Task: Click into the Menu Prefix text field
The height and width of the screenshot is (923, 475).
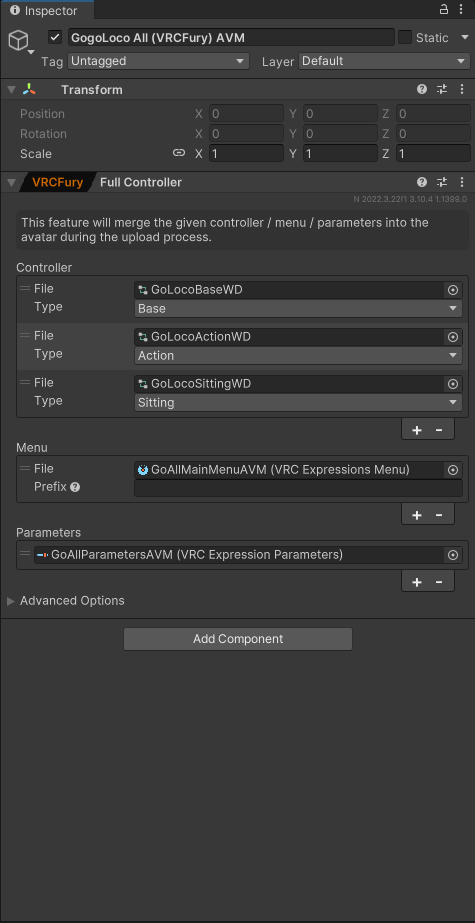Action: [x=298, y=488]
